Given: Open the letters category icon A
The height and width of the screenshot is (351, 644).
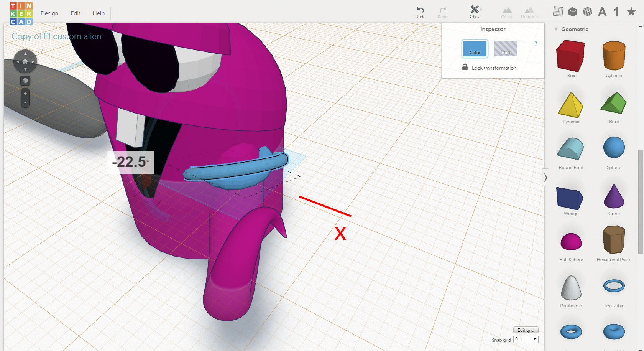Looking at the screenshot, I should pyautogui.click(x=602, y=12).
